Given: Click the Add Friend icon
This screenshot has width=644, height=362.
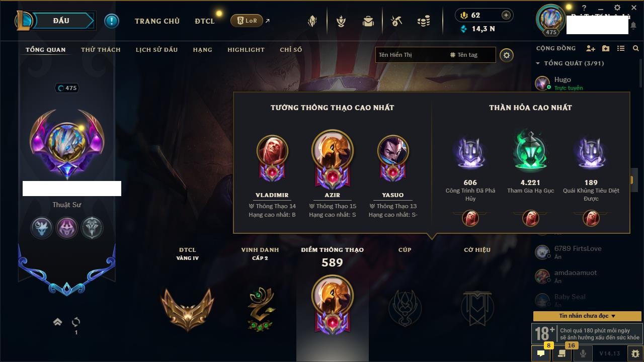Looking at the screenshot, I should (x=591, y=48).
